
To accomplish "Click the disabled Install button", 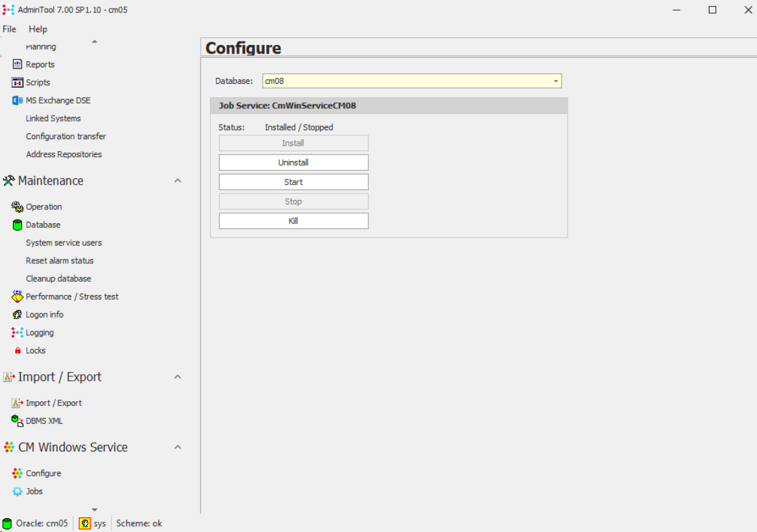I will pyautogui.click(x=294, y=143).
